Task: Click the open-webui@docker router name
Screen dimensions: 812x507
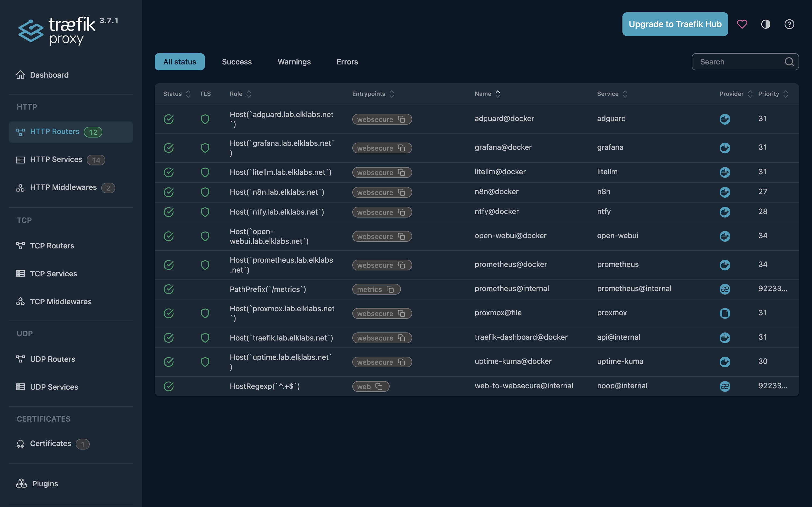Action: [x=510, y=236]
